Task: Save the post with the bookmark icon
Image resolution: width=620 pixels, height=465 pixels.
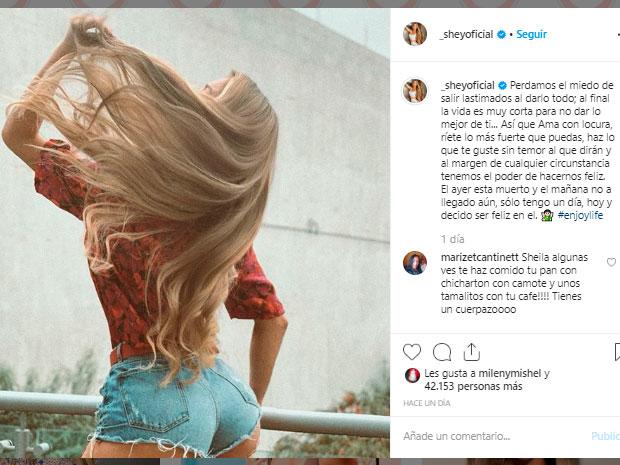Action: [617, 352]
